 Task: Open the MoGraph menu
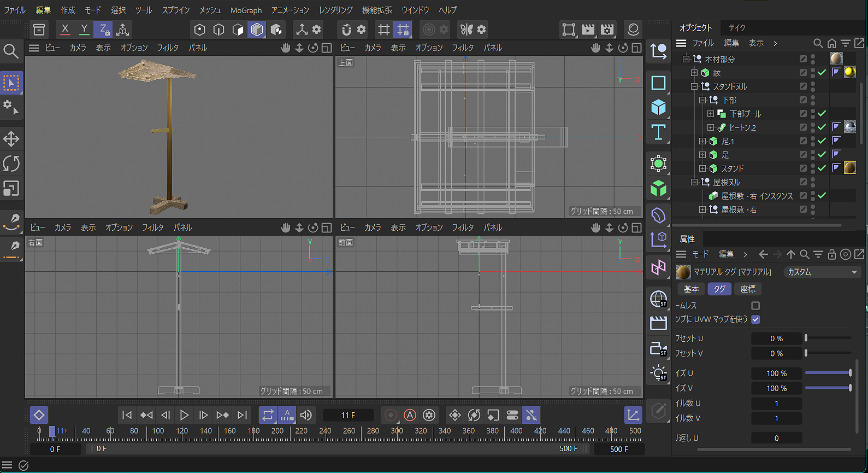(x=246, y=10)
